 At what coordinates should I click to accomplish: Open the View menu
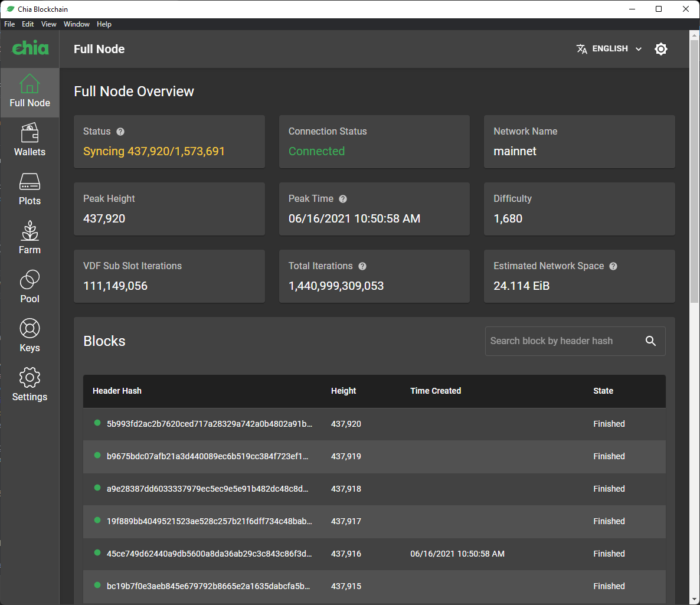click(48, 24)
